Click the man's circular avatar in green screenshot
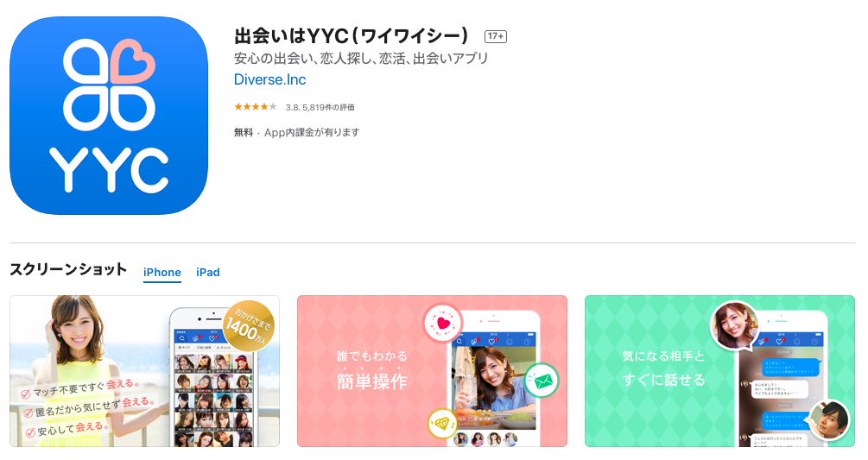 pyautogui.click(x=828, y=420)
